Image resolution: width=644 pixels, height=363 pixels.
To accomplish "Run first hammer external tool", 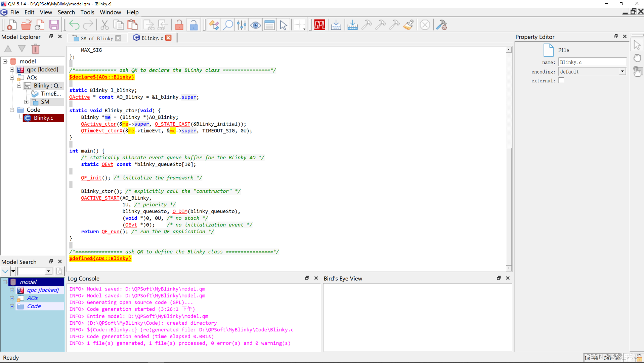I will point(367,25).
